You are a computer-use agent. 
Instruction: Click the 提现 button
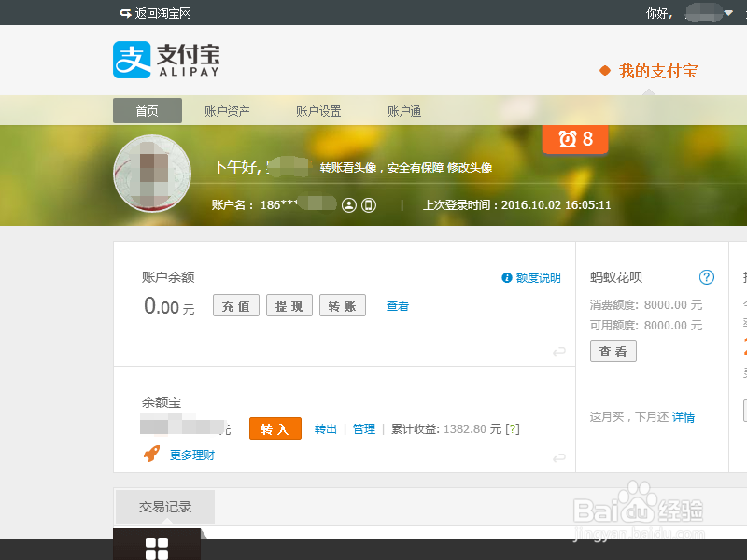pyautogui.click(x=289, y=306)
